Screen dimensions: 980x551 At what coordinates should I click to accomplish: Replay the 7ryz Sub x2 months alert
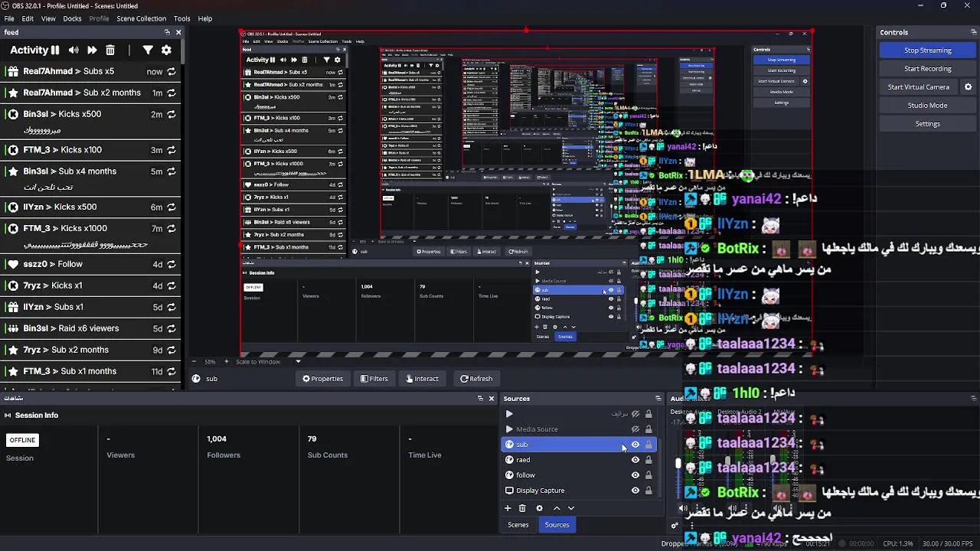point(171,350)
